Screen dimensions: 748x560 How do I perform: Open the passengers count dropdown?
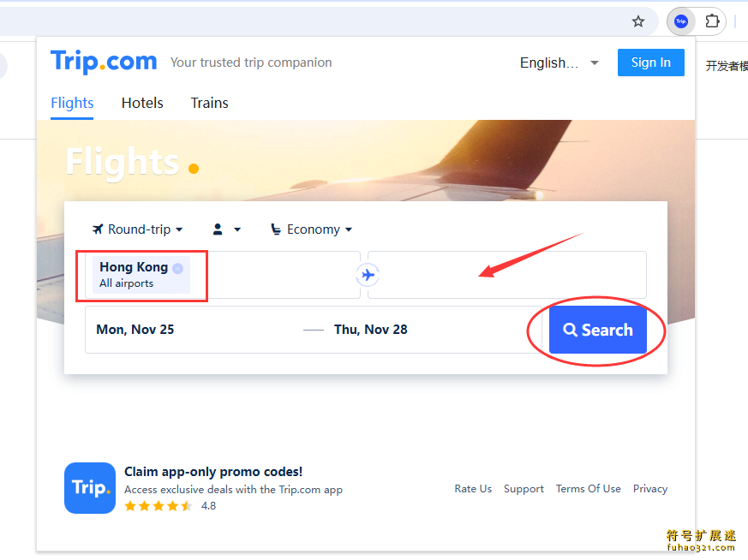coord(226,229)
